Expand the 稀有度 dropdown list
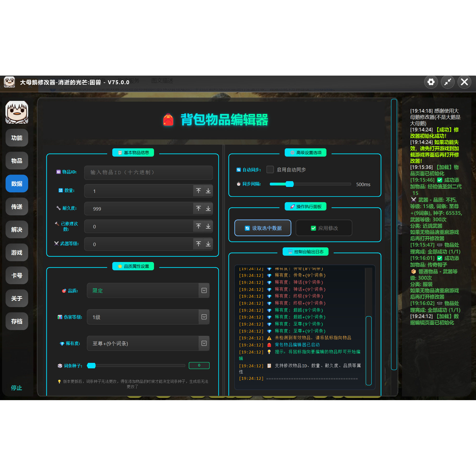The image size is (476, 476). coord(204,343)
